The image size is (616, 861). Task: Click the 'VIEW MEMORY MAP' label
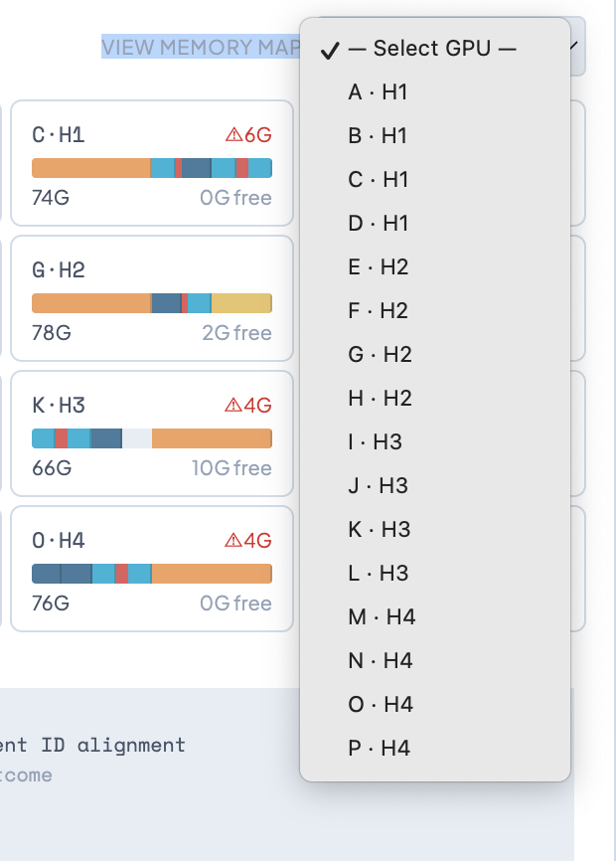tap(201, 48)
